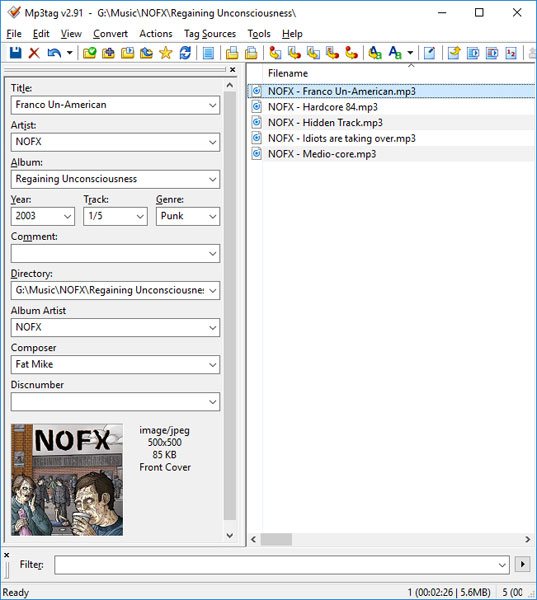The height and width of the screenshot is (600, 537).
Task: Open Actions with the yellow-blue Aa icon
Action: [375, 53]
